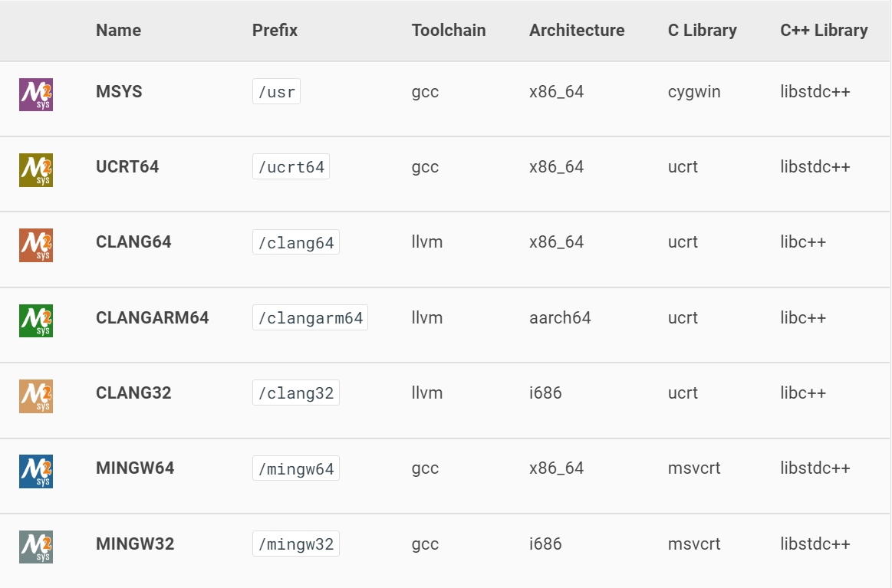
Task: Select the light orange CLANG32 icon
Action: coord(36,396)
